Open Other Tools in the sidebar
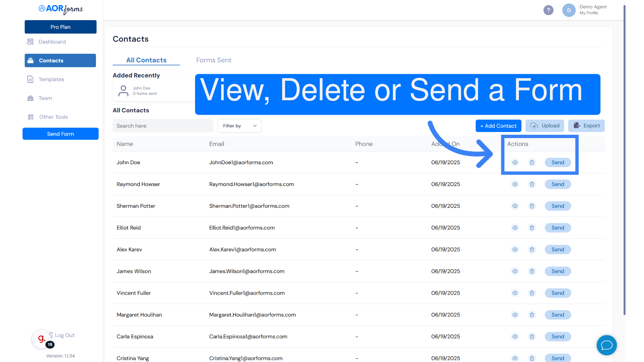Viewport: 644px width, 362px height. pyautogui.click(x=53, y=117)
